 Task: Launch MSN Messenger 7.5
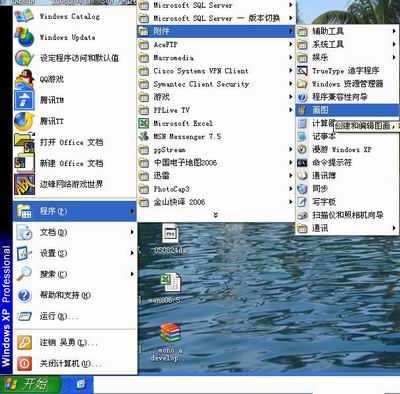[216, 136]
